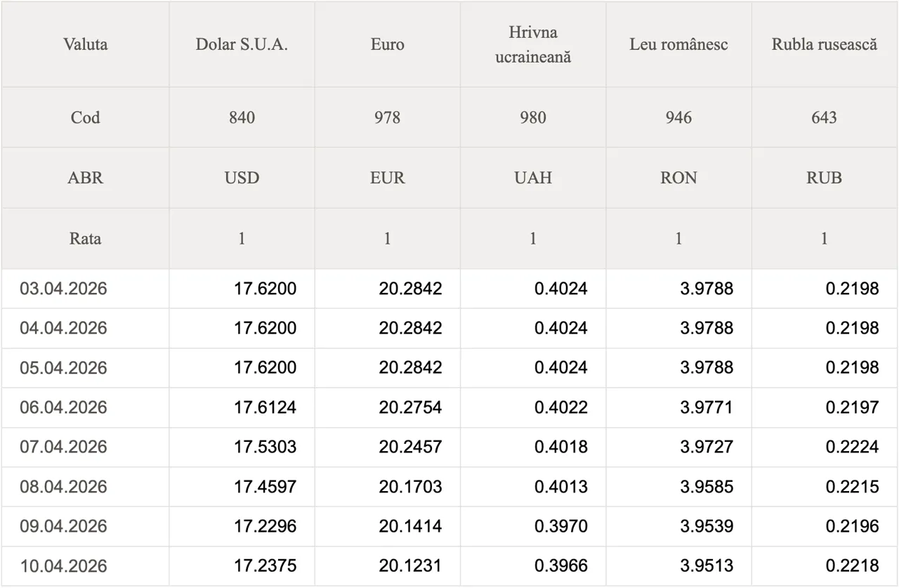Select currency code 978 cell

pyautogui.click(x=387, y=117)
